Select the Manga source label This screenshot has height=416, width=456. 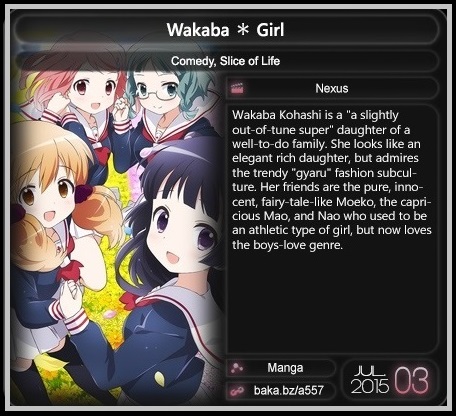pyautogui.click(x=285, y=368)
